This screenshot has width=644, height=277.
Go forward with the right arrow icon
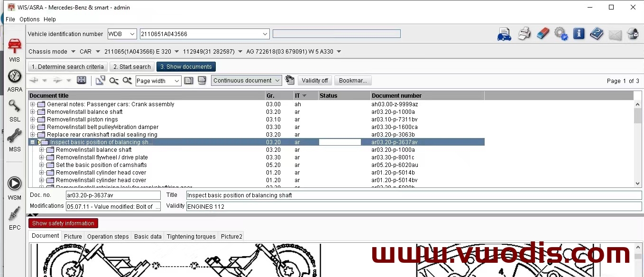tap(58, 81)
